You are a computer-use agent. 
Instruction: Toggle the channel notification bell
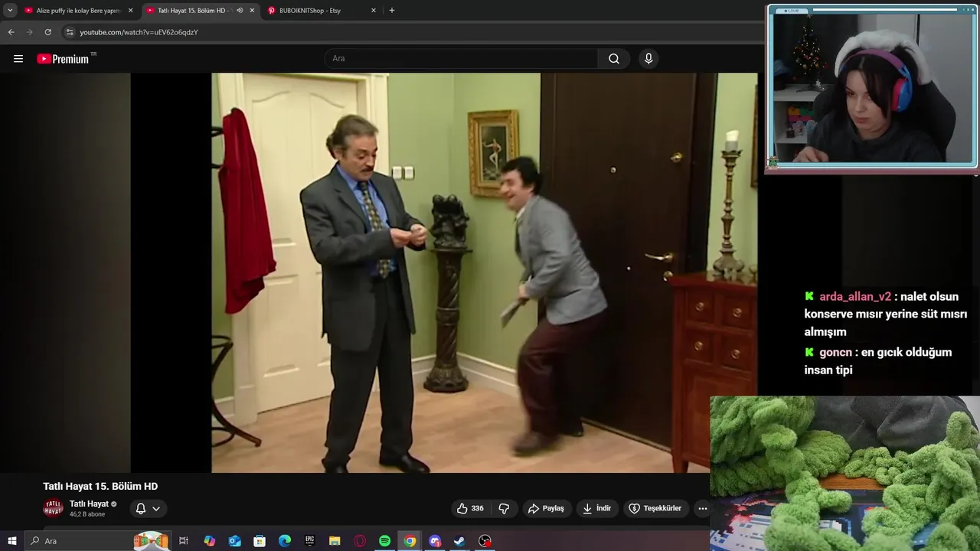coord(141,508)
